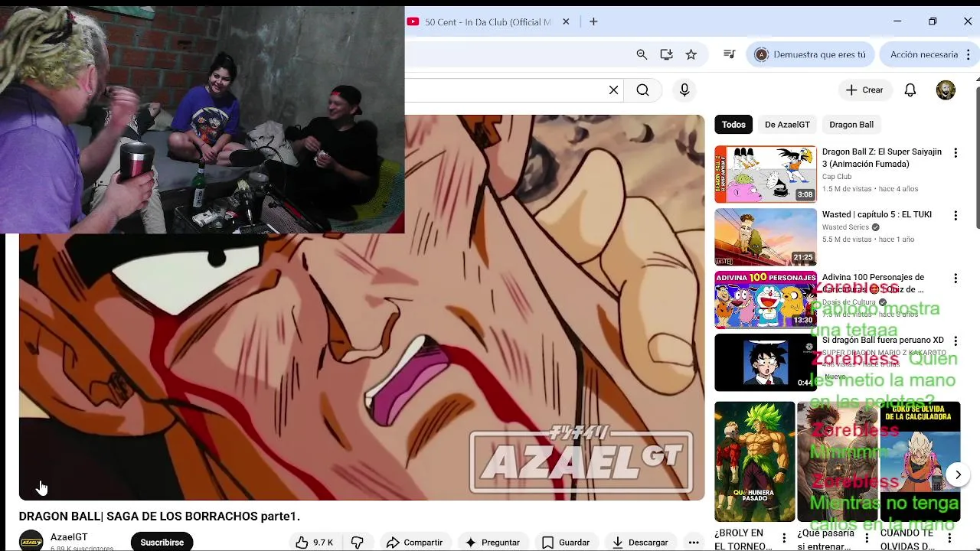This screenshot has width=980, height=551.
Task: Like the video (9.7 K)
Action: (x=315, y=542)
